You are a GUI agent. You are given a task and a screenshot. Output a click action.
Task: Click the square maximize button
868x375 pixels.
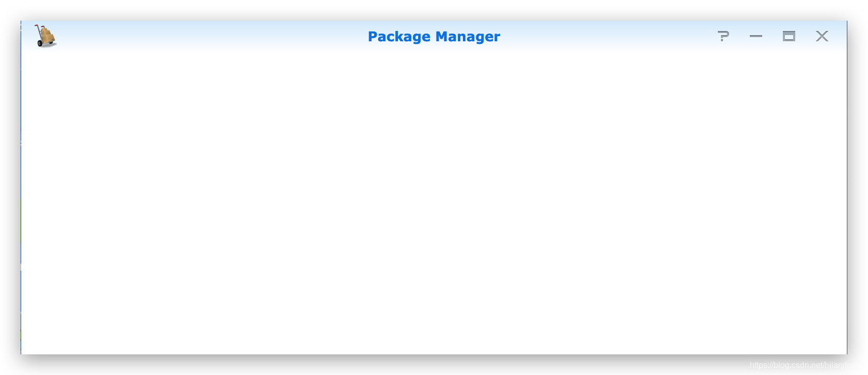[x=789, y=36]
